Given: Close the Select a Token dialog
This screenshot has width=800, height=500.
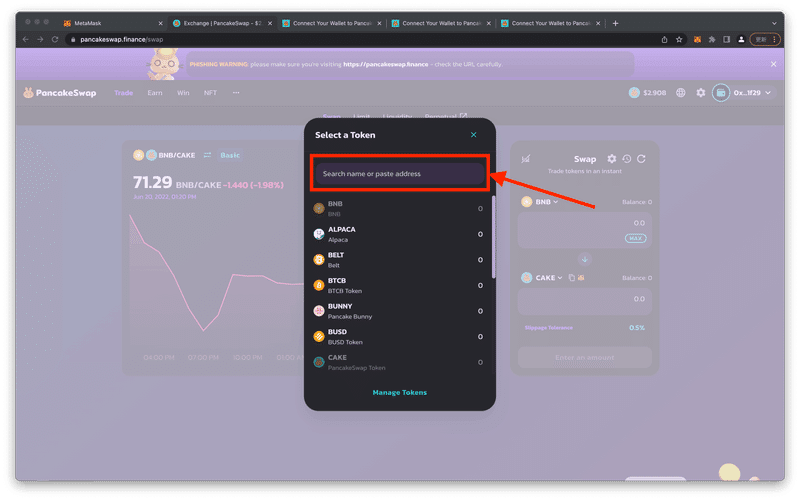Looking at the screenshot, I should coord(473,135).
